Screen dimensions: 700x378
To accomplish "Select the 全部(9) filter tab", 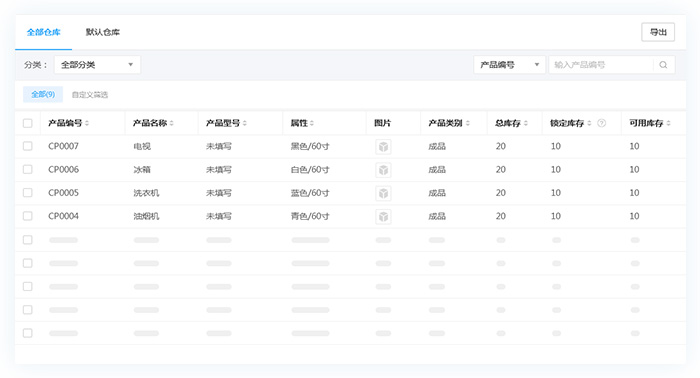I will (x=43, y=94).
